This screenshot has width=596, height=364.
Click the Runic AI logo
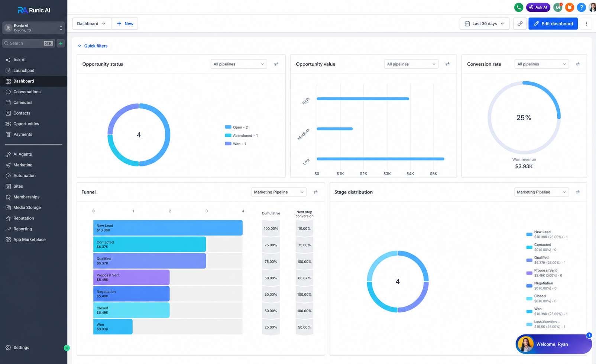[x=33, y=10]
